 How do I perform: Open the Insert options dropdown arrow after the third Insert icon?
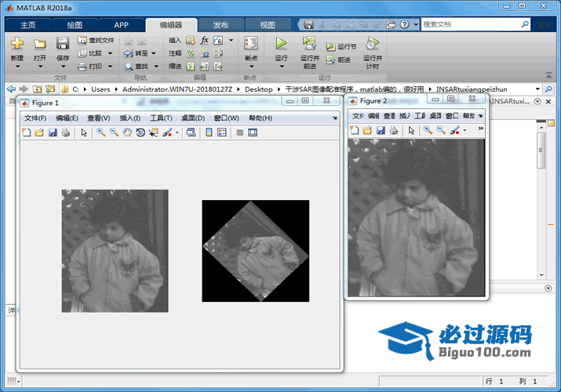coord(231,40)
